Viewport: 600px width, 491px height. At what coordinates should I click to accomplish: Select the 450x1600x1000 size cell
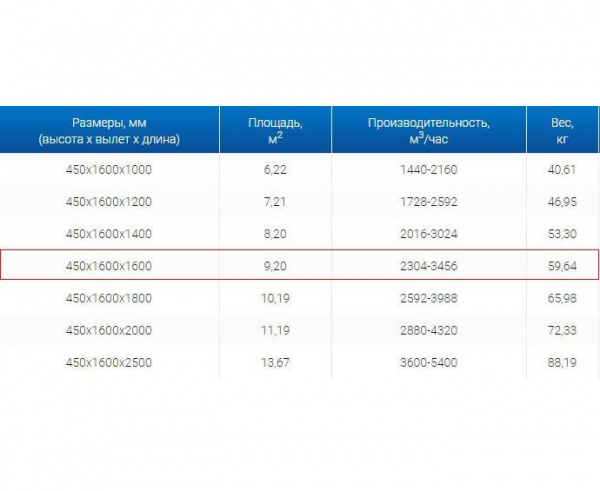(x=109, y=170)
